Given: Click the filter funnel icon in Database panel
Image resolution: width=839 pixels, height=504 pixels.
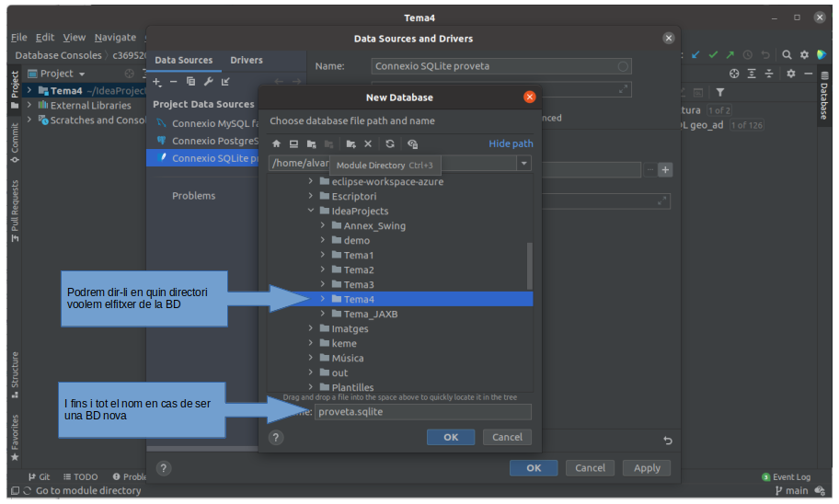Looking at the screenshot, I should pos(720,93).
